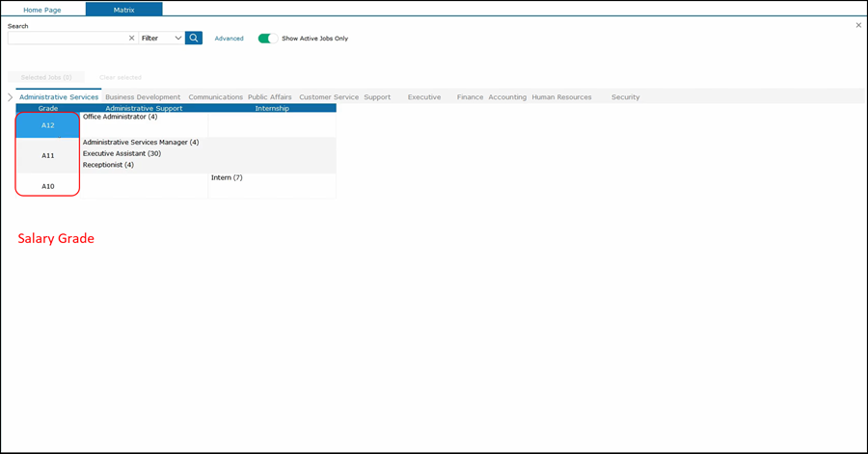The image size is (868, 454).
Task: Click the magnifier search button
Action: point(194,39)
